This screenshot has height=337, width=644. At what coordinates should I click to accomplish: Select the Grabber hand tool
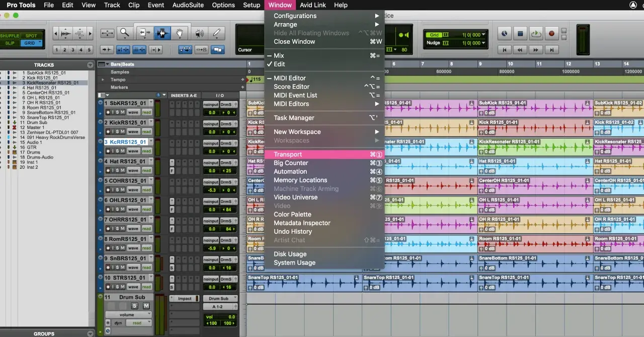coord(180,33)
